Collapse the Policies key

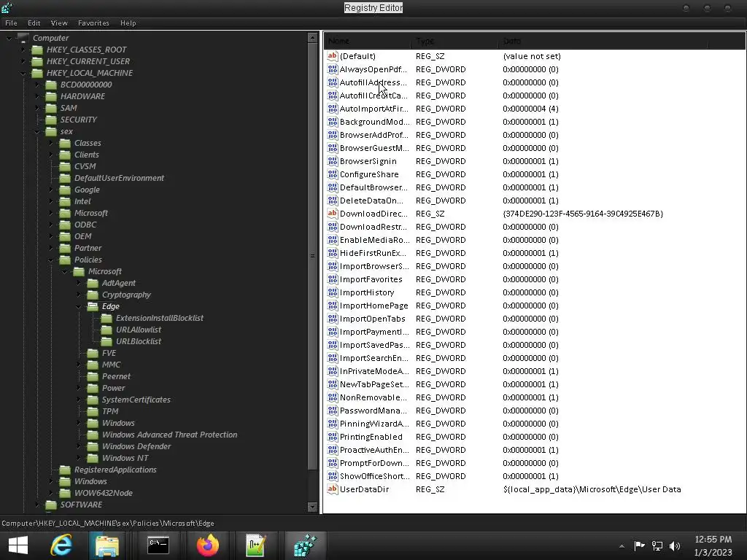click(x=51, y=260)
